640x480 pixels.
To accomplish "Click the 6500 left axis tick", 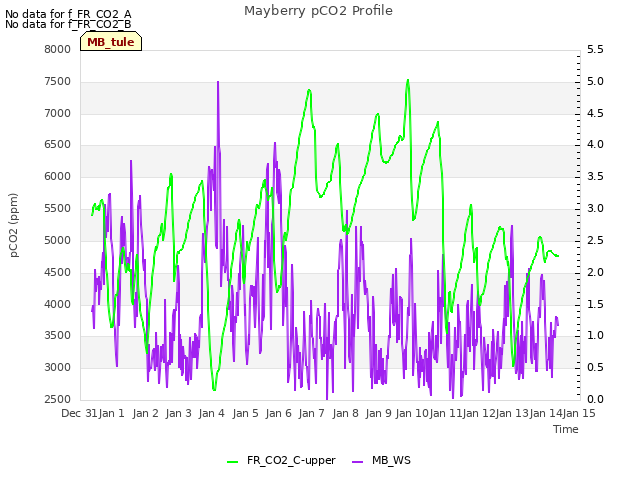I will tap(58, 144).
